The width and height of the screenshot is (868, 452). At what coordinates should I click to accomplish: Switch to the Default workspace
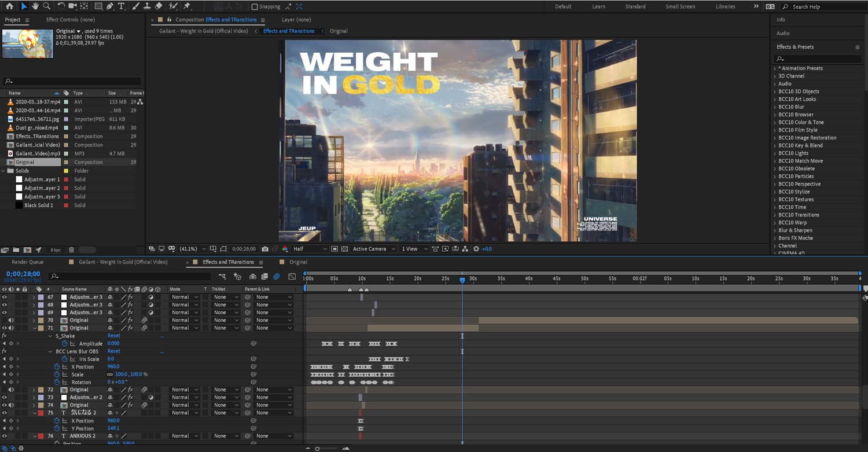[563, 6]
